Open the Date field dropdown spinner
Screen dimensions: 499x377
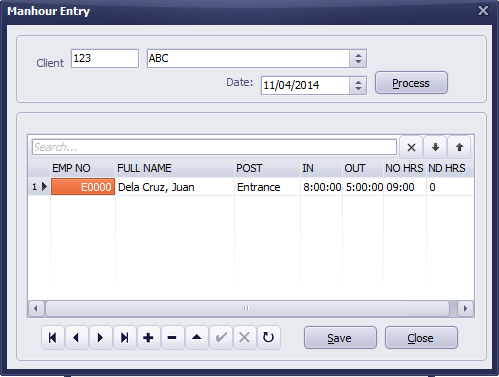(358, 86)
